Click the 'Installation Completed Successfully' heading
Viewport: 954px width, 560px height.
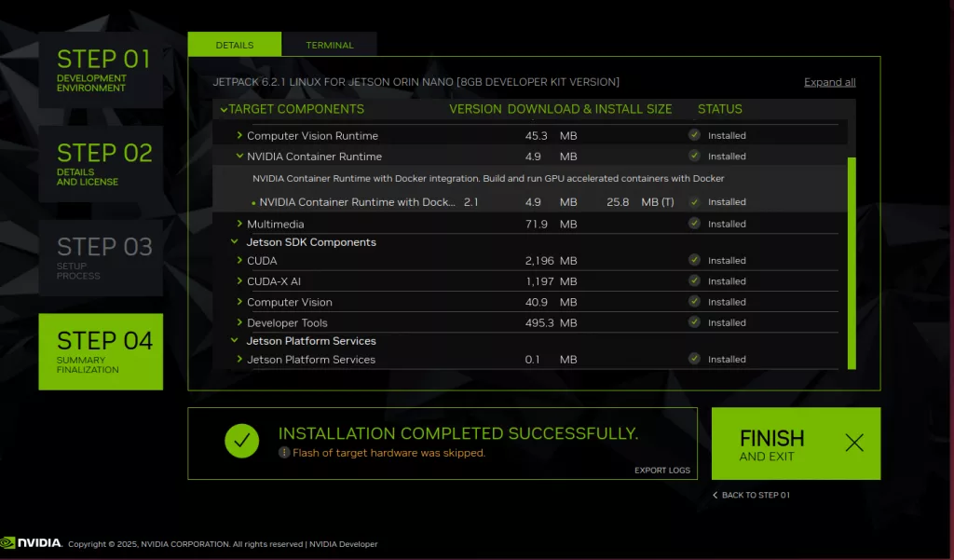(458, 433)
